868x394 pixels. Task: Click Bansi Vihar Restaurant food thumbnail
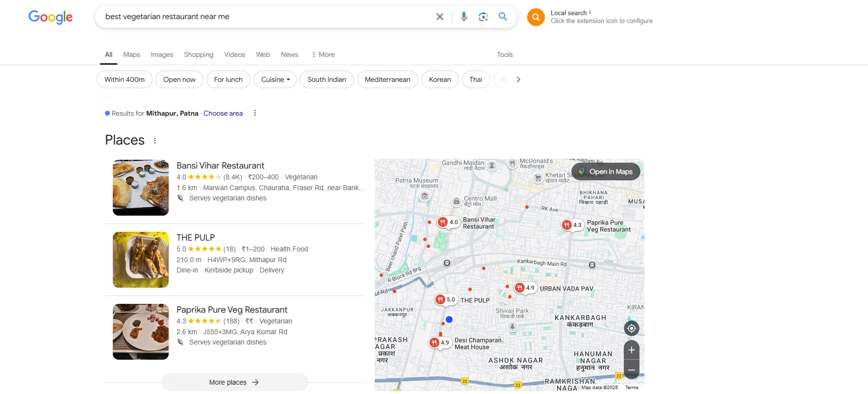[x=141, y=188]
